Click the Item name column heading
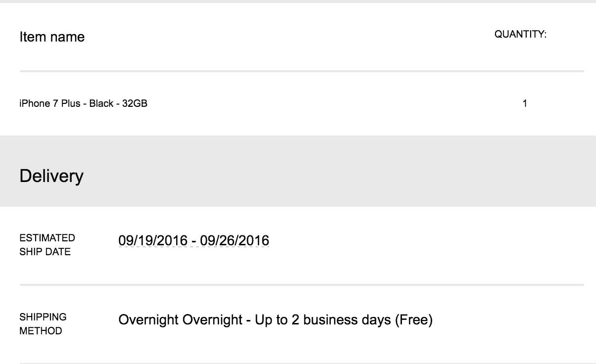This screenshot has height=364, width=596. click(52, 37)
